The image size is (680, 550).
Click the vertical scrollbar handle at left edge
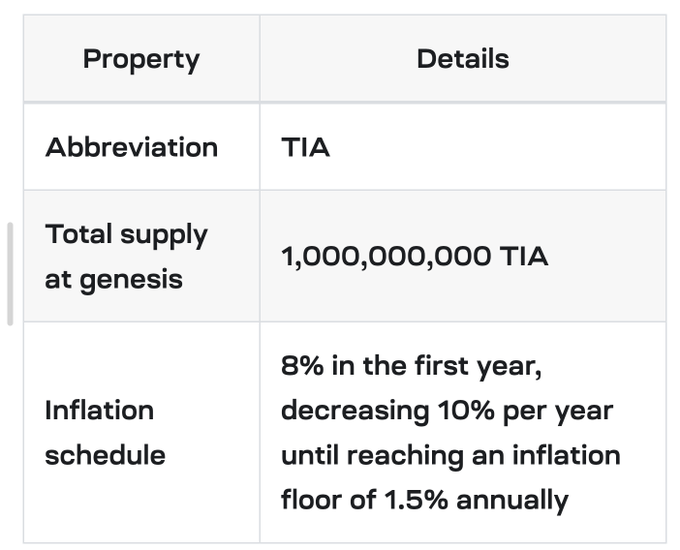11,273
